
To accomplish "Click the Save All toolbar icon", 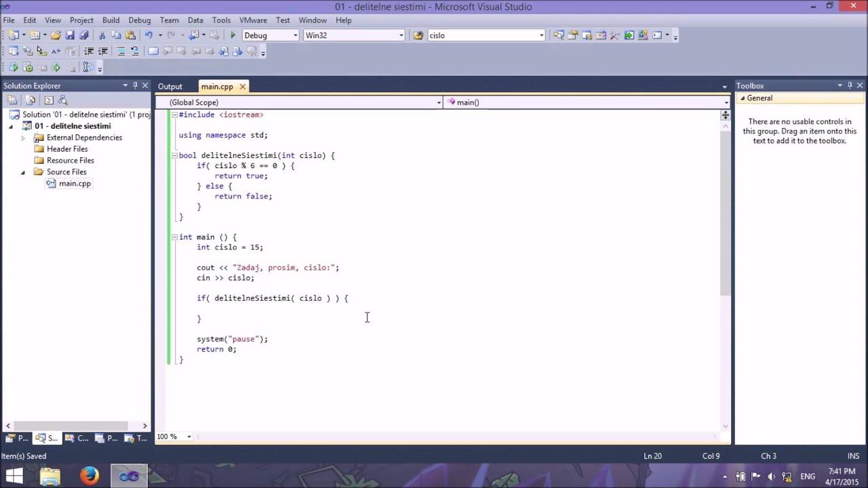I will (84, 35).
